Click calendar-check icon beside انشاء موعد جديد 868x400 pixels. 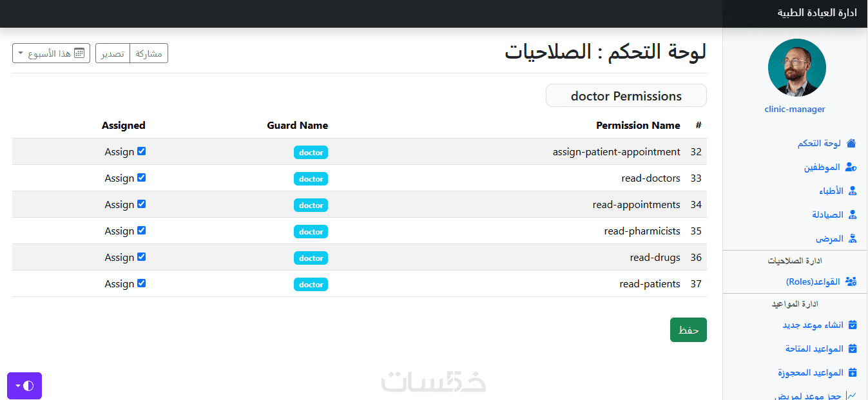(x=853, y=325)
